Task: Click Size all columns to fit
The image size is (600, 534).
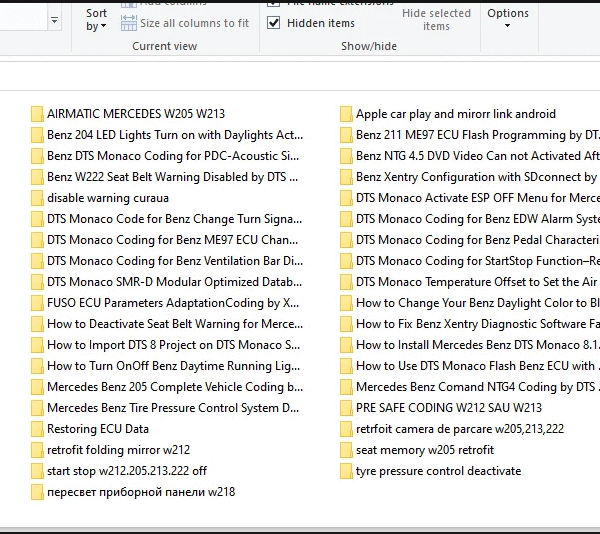Action: click(194, 23)
